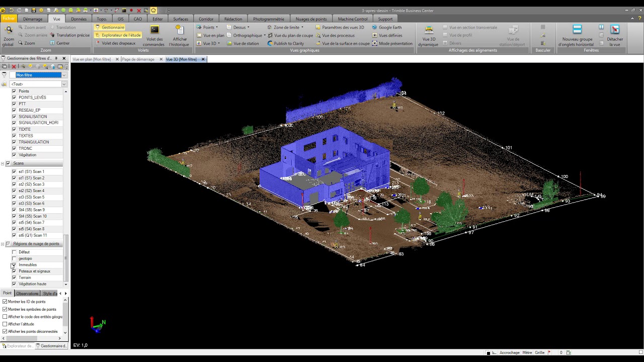Uncheck the POINTS_LEVÉS layer

tap(14, 98)
